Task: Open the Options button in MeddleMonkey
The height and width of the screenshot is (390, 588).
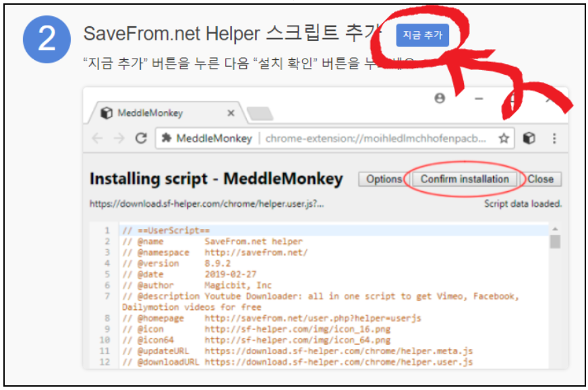Action: pos(384,179)
